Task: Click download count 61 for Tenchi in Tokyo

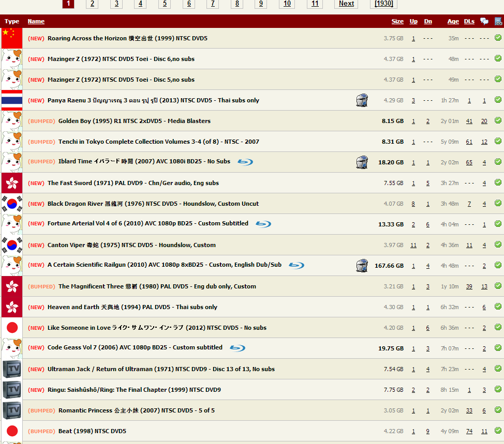Action: [x=469, y=142]
